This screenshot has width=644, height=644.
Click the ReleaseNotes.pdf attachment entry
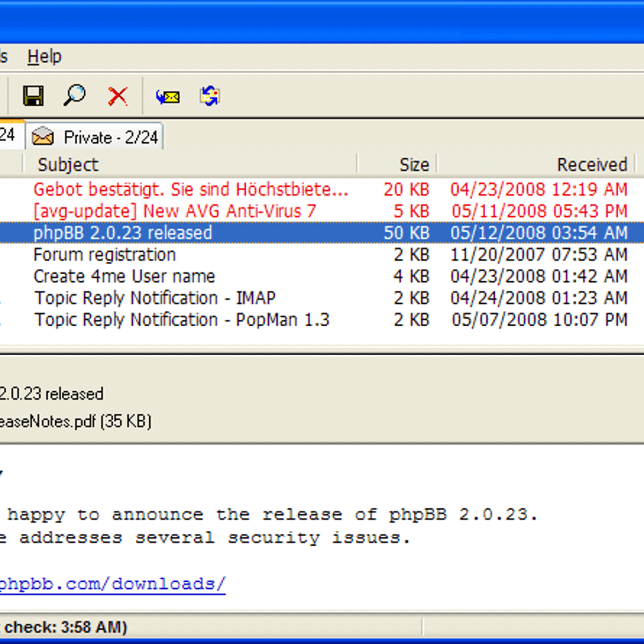pyautogui.click(x=75, y=421)
